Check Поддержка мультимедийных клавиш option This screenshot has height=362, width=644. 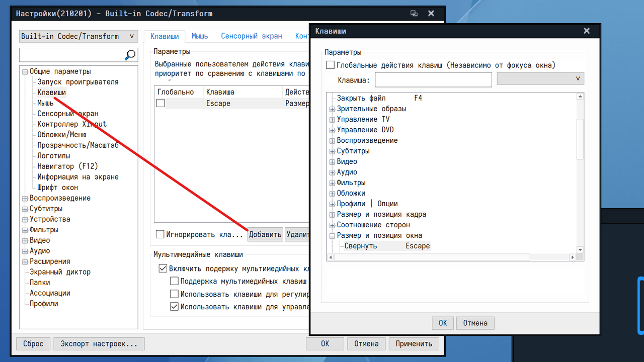[x=174, y=281]
